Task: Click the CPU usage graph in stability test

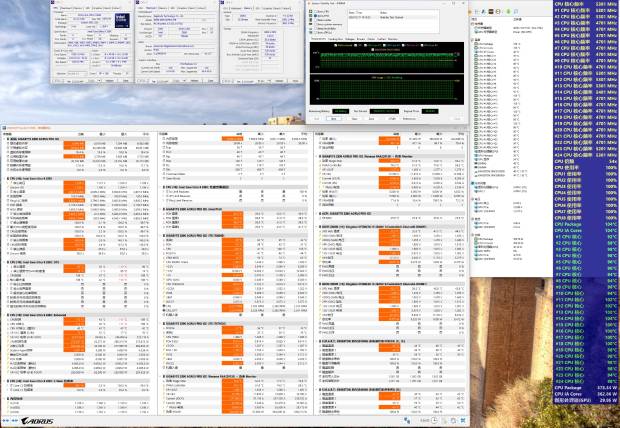Action: point(387,89)
